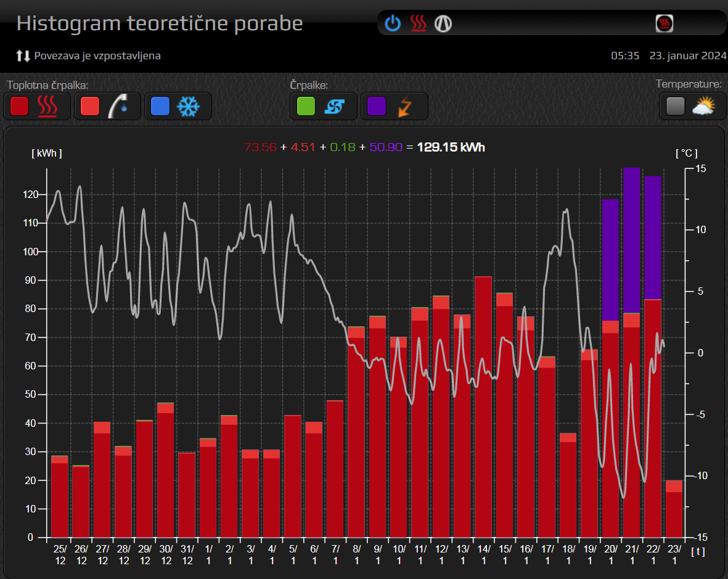Click the 19/1 date label
The width and height of the screenshot is (728, 579).
[590, 555]
